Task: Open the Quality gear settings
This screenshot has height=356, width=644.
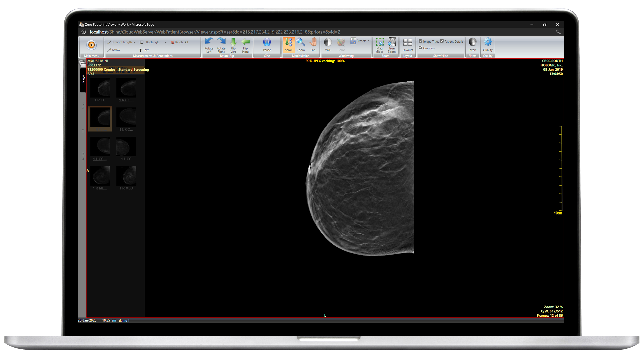Action: click(x=488, y=42)
